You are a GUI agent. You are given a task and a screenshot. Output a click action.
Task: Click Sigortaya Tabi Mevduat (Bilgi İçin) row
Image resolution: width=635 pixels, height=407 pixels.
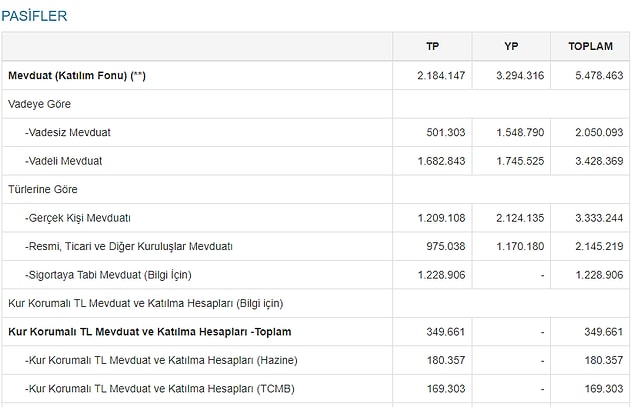coord(108,274)
